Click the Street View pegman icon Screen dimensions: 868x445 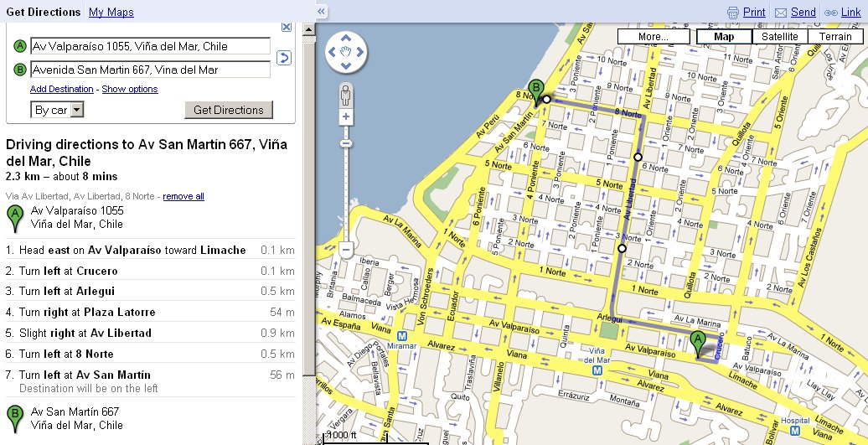pos(345,96)
